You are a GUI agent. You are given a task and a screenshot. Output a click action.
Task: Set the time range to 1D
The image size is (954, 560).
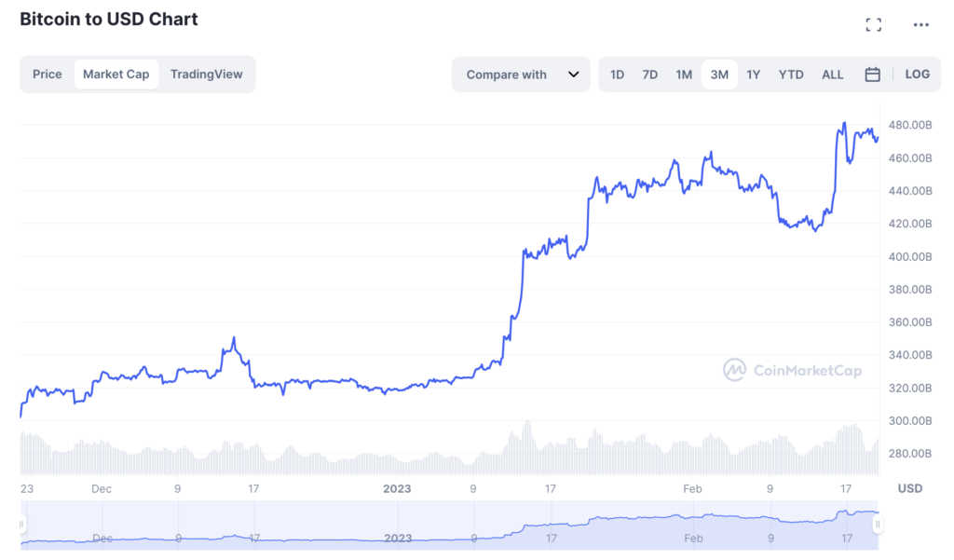617,75
